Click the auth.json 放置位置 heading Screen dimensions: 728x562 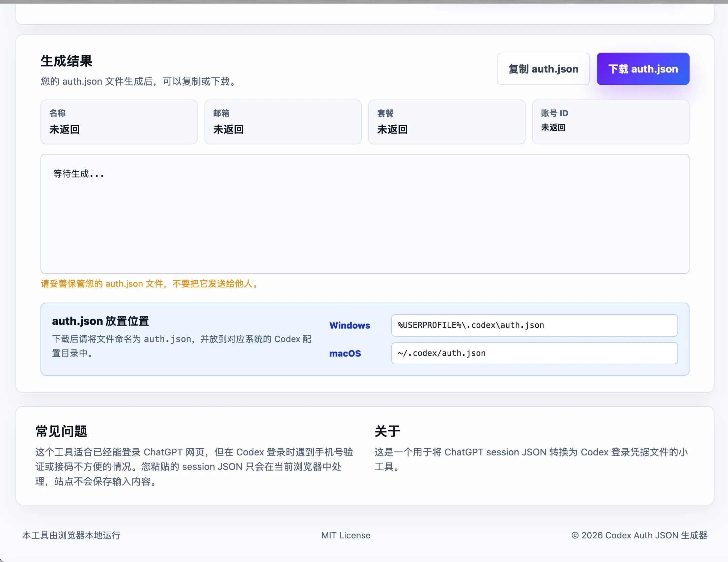click(x=101, y=321)
